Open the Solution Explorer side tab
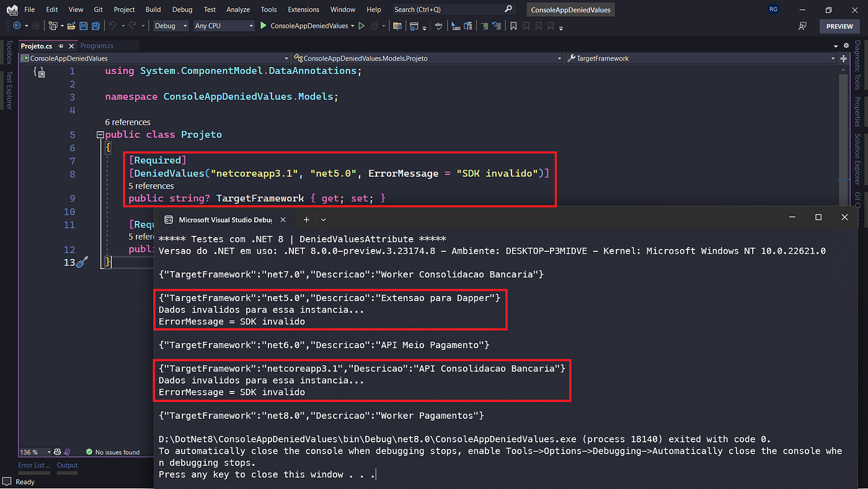The image size is (868, 489). click(x=858, y=159)
